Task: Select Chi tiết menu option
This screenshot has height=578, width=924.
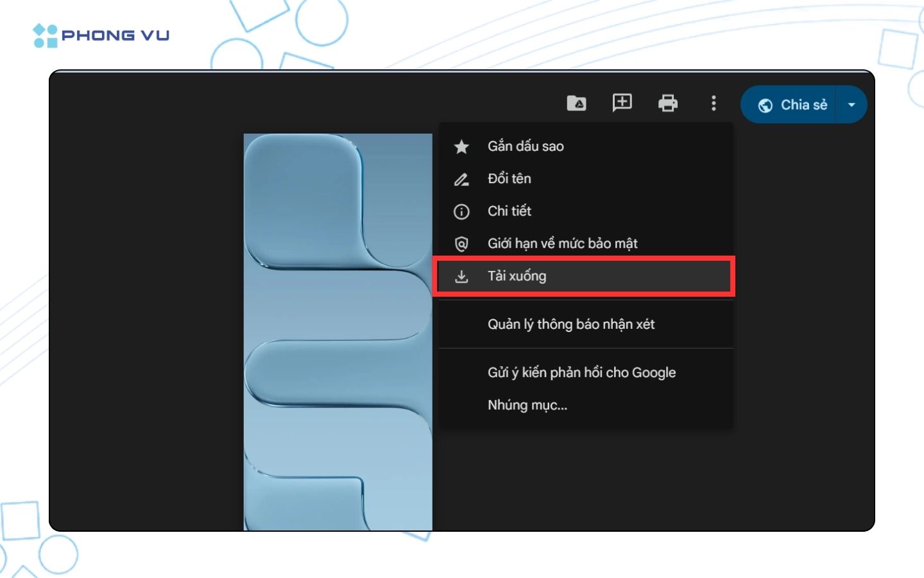Action: 509,211
